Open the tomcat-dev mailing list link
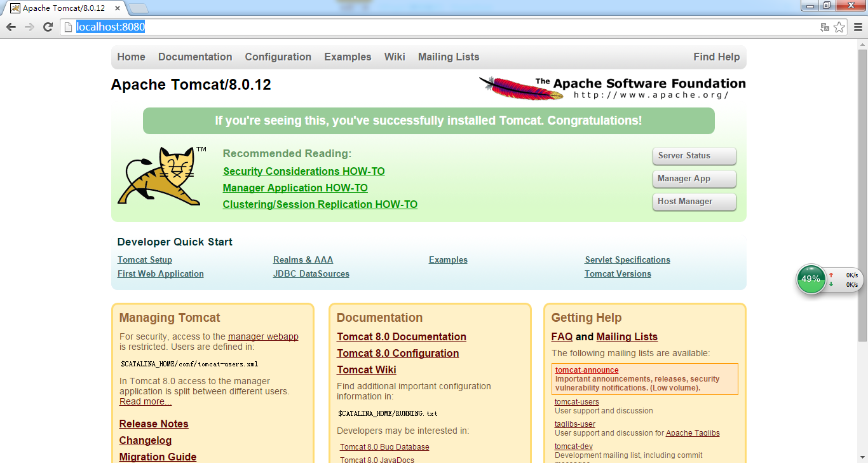The image size is (868, 463). [x=574, y=446]
